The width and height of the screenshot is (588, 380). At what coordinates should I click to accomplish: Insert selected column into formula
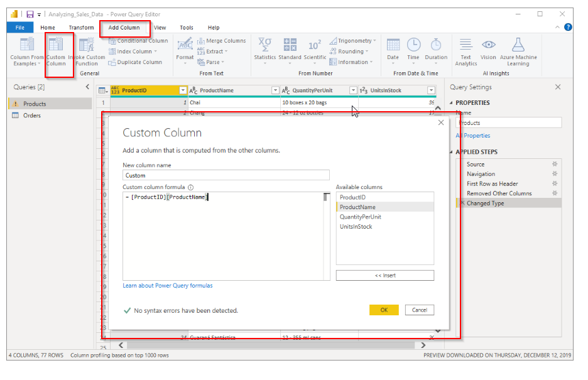pyautogui.click(x=385, y=276)
